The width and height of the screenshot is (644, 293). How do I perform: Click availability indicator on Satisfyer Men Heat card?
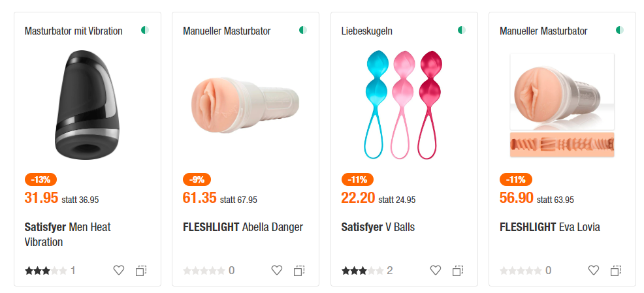(x=144, y=31)
